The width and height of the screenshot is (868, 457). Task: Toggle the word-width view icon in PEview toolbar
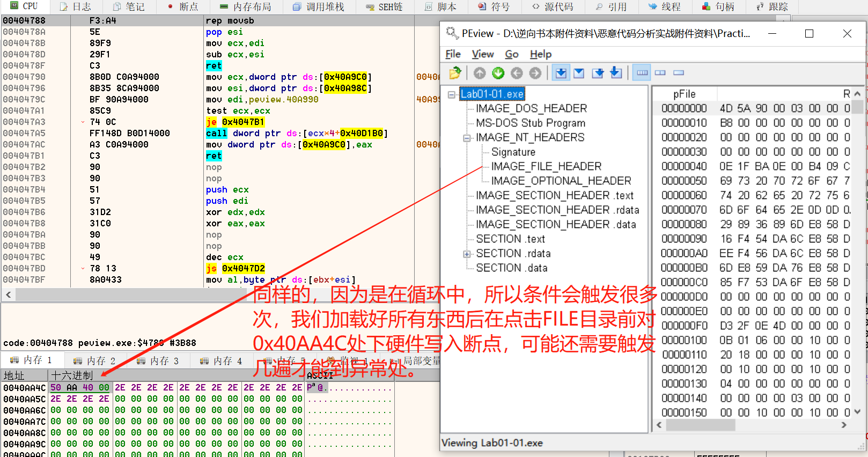[x=660, y=73]
